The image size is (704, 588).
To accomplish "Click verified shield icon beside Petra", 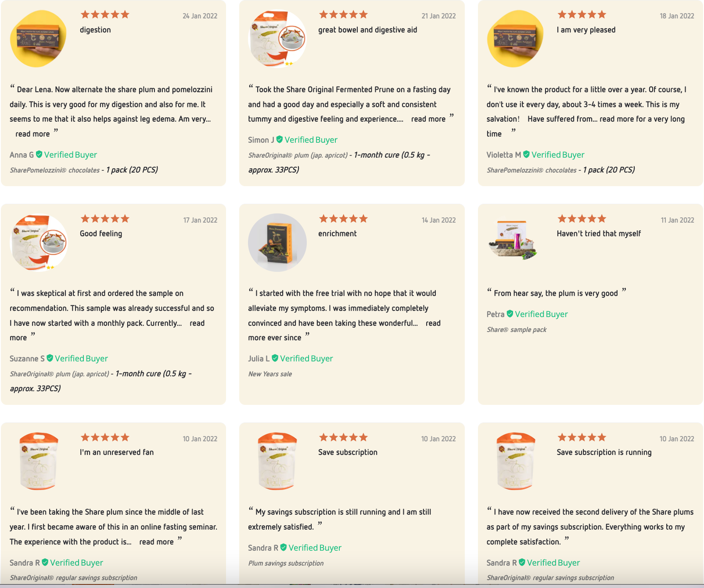I will pyautogui.click(x=510, y=314).
